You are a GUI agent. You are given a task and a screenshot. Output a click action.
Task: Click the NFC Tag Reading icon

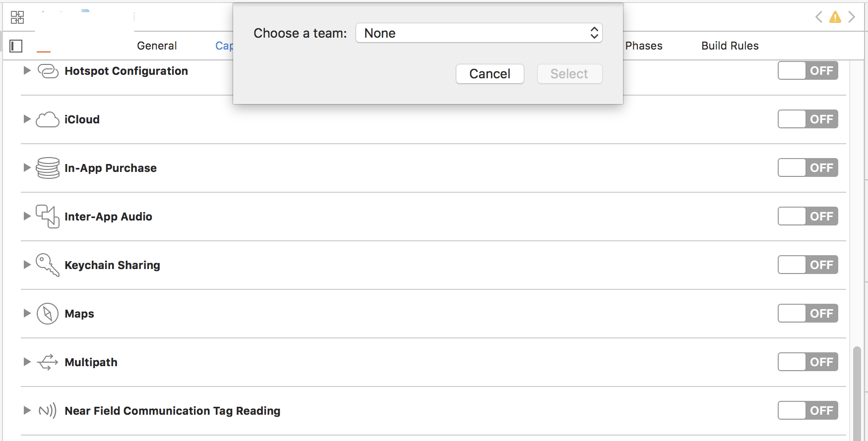[x=48, y=411]
